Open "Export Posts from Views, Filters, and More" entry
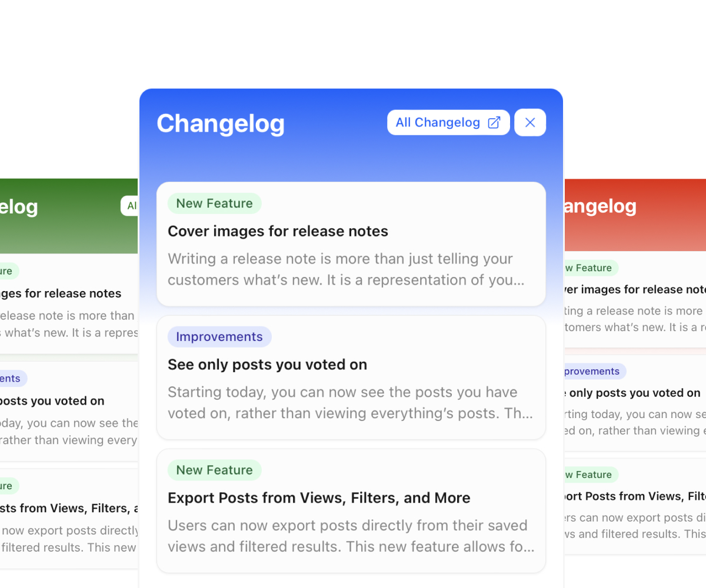The image size is (706, 588). tap(319, 498)
